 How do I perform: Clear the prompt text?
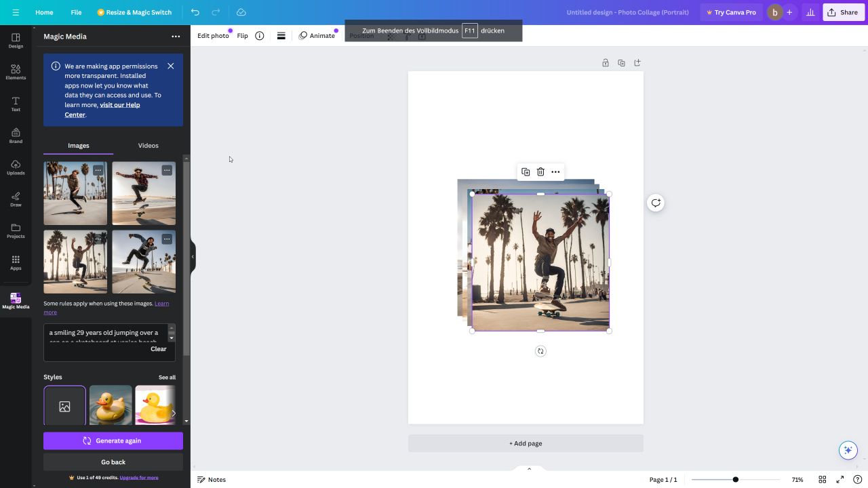[x=159, y=349]
